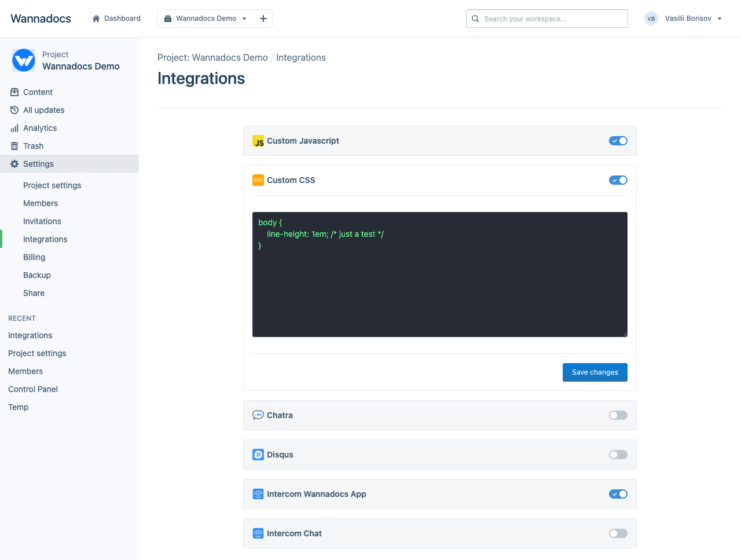Click the Intercom Wannadocs App icon

click(258, 494)
